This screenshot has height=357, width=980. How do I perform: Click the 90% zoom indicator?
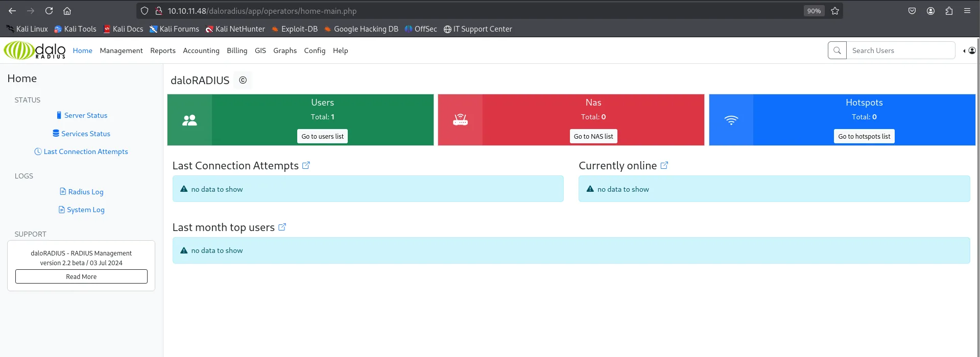(814, 11)
